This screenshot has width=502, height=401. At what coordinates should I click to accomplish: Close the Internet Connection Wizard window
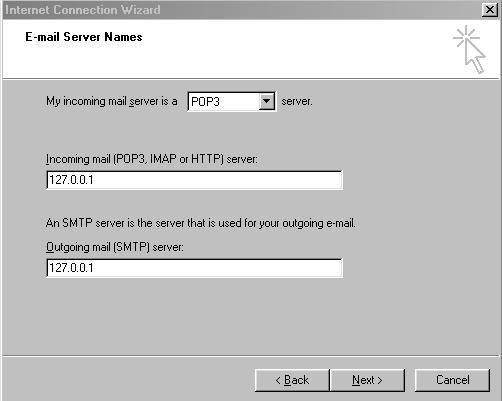(490, 10)
